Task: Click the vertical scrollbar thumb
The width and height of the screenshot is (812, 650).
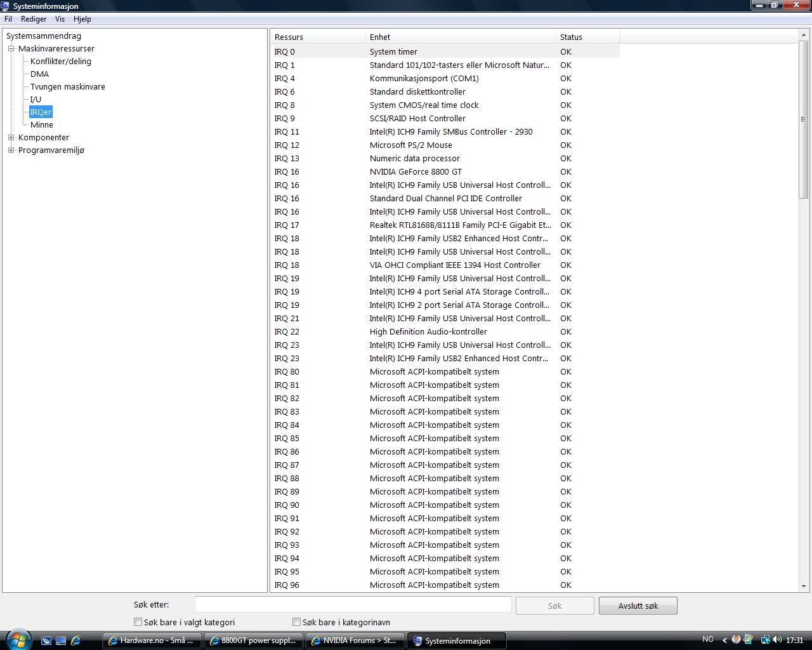Action: pyautogui.click(x=804, y=119)
